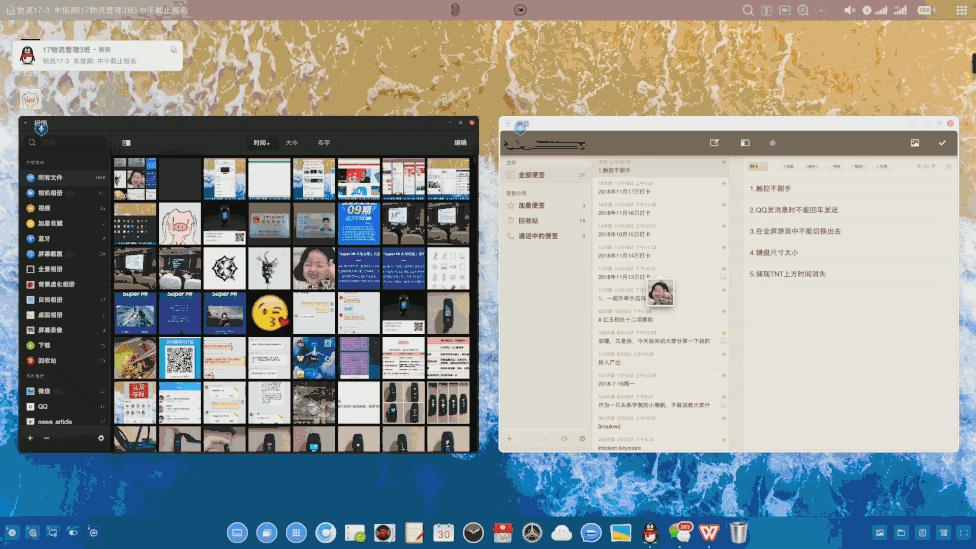Toggle the notes sidebar layout icon
This screenshot has width=976, height=549.
(x=744, y=143)
